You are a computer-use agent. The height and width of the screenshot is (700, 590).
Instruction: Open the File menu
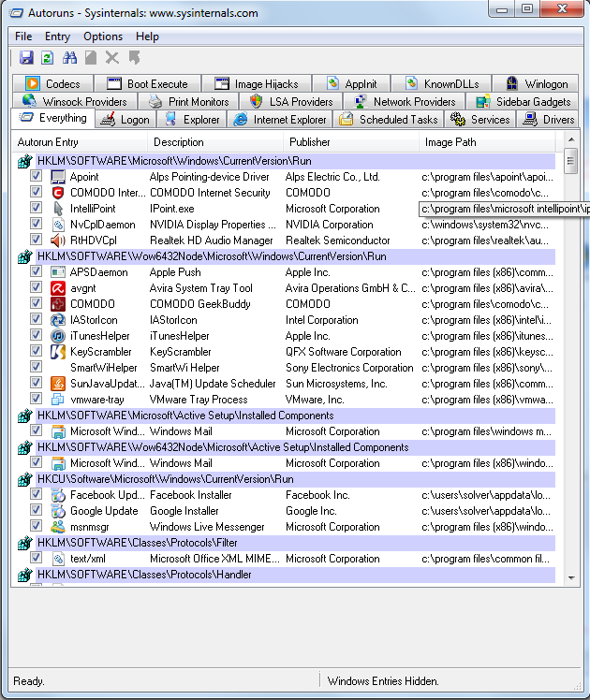[x=23, y=36]
